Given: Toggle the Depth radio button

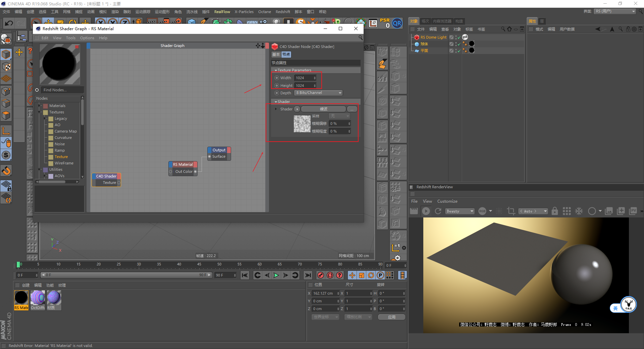Looking at the screenshot, I should pyautogui.click(x=277, y=93).
